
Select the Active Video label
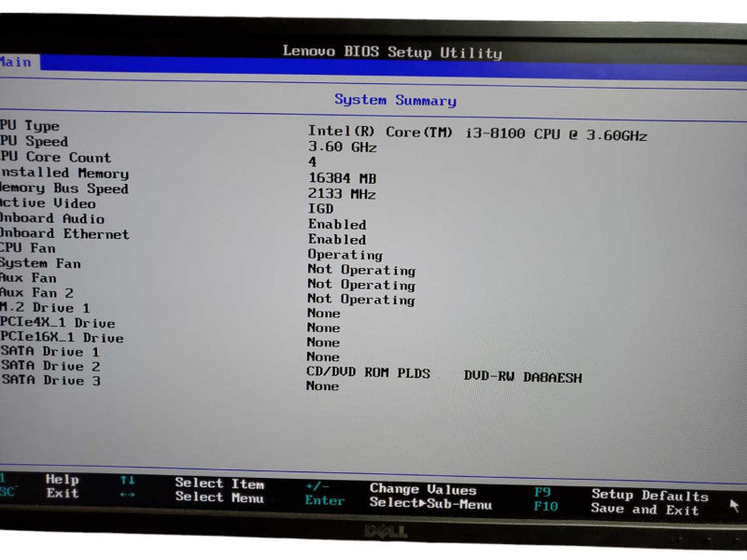(48, 203)
